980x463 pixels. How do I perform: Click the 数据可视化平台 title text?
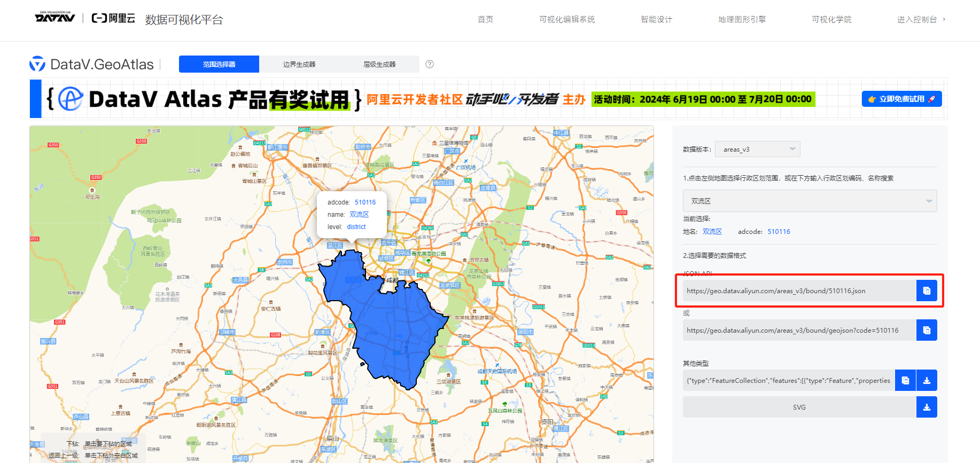coord(184,19)
